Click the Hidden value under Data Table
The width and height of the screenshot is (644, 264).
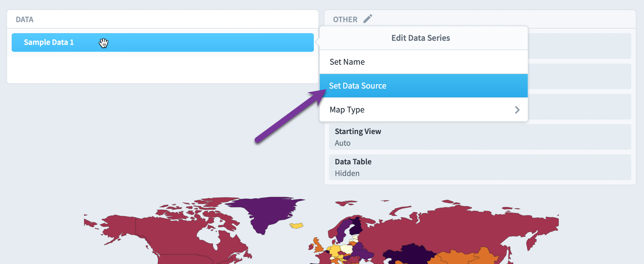[x=347, y=173]
